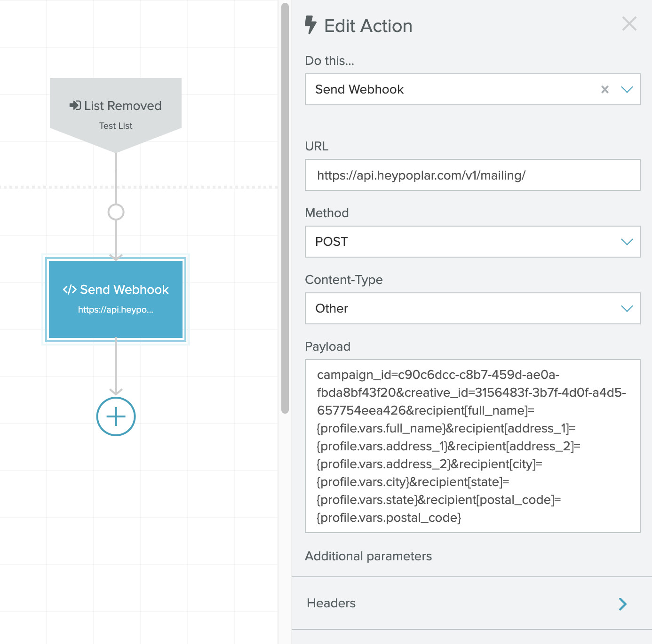Click inside the Payload text area
This screenshot has width=652, height=644.
(472, 446)
